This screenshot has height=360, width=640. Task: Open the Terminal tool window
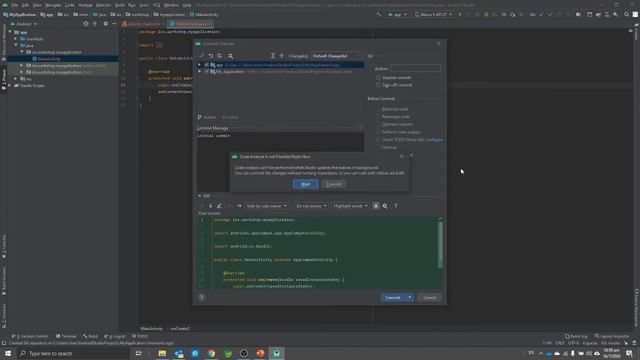66,336
